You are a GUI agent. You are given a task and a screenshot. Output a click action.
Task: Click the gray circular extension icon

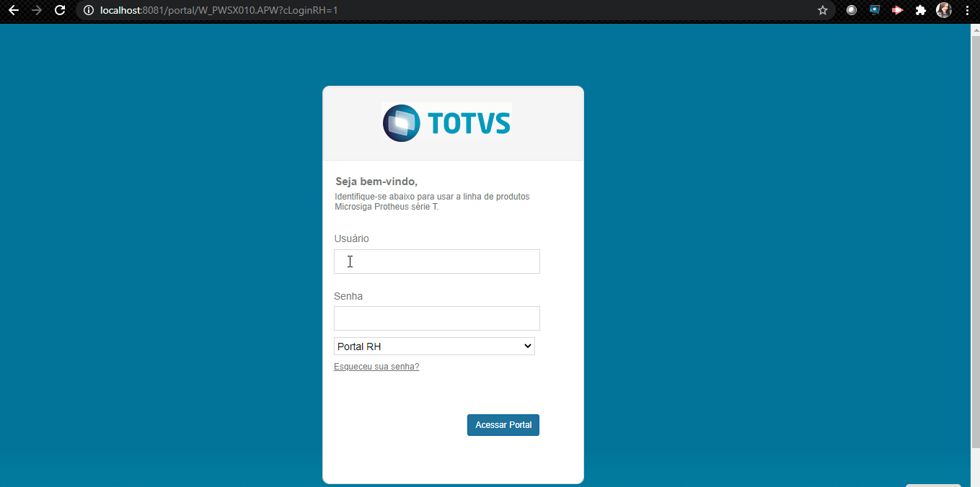tap(852, 10)
